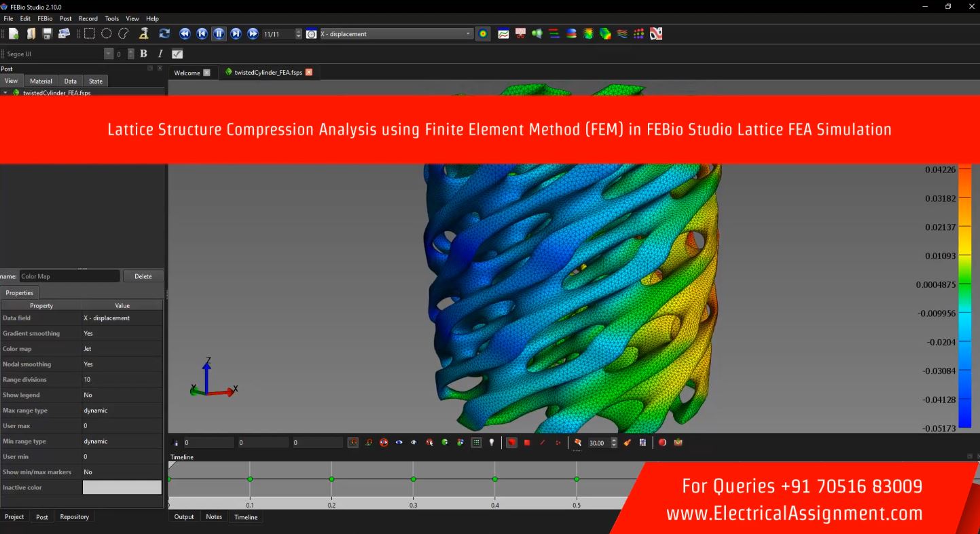
Task: Toggle bold font formatting
Action: coord(143,54)
